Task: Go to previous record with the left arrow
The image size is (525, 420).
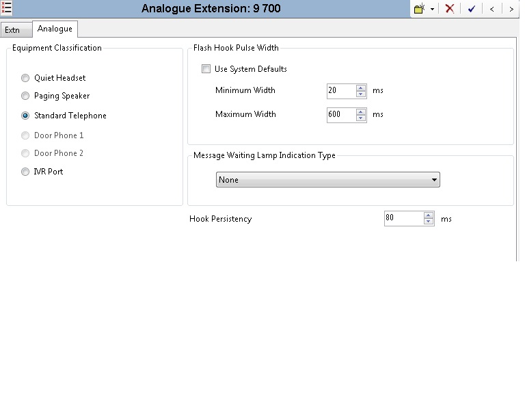Action: 492,9
